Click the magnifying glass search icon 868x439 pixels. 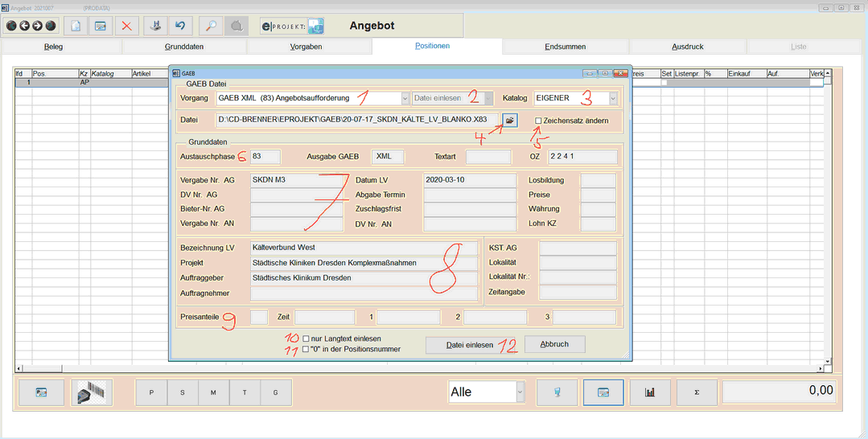tap(211, 26)
